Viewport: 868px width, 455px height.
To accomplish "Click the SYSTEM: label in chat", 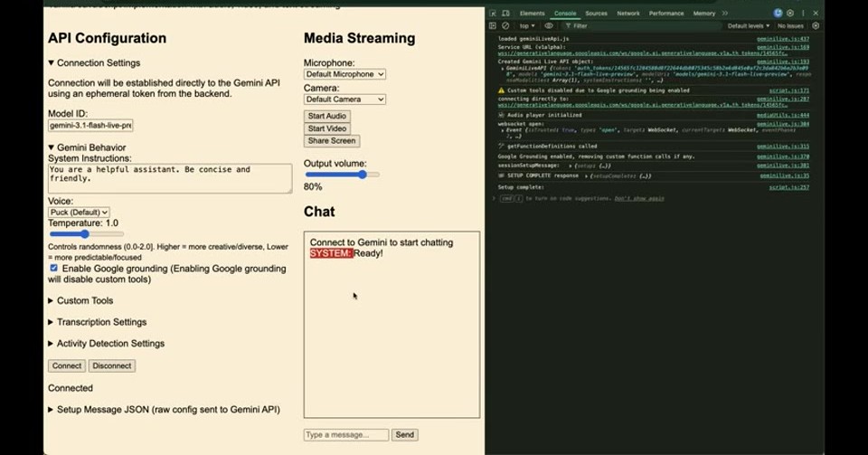I will 331,253.
